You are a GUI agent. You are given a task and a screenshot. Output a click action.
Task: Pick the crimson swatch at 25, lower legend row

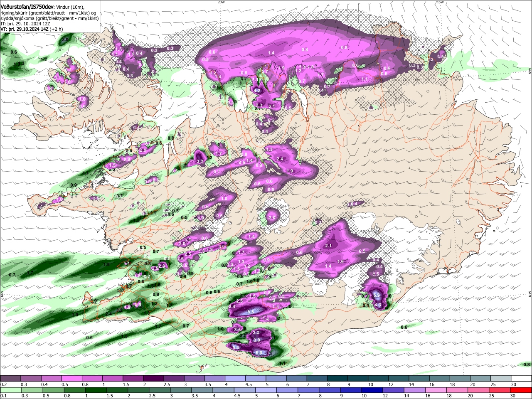(499, 390)
